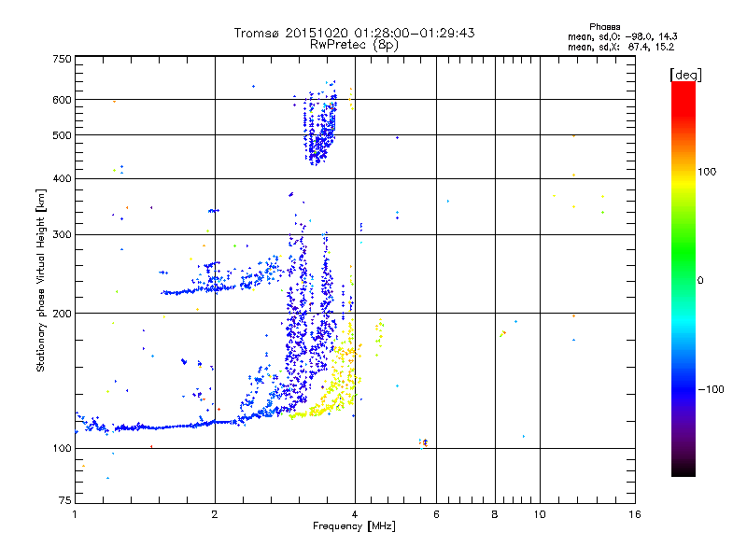The width and height of the screenshot is (747, 560).
Task: Select the 'mean, sd,O: -98.0, 14.3' text
Action: click(622, 36)
